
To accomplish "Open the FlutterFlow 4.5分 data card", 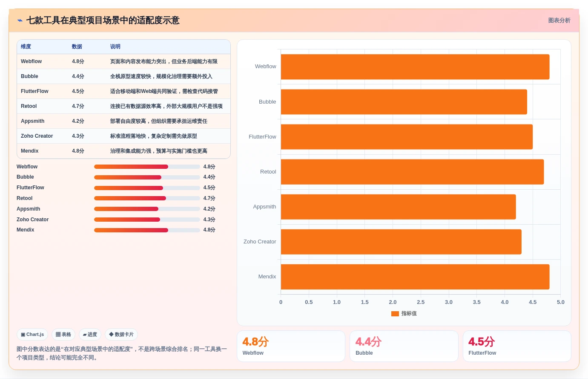I will [x=517, y=346].
